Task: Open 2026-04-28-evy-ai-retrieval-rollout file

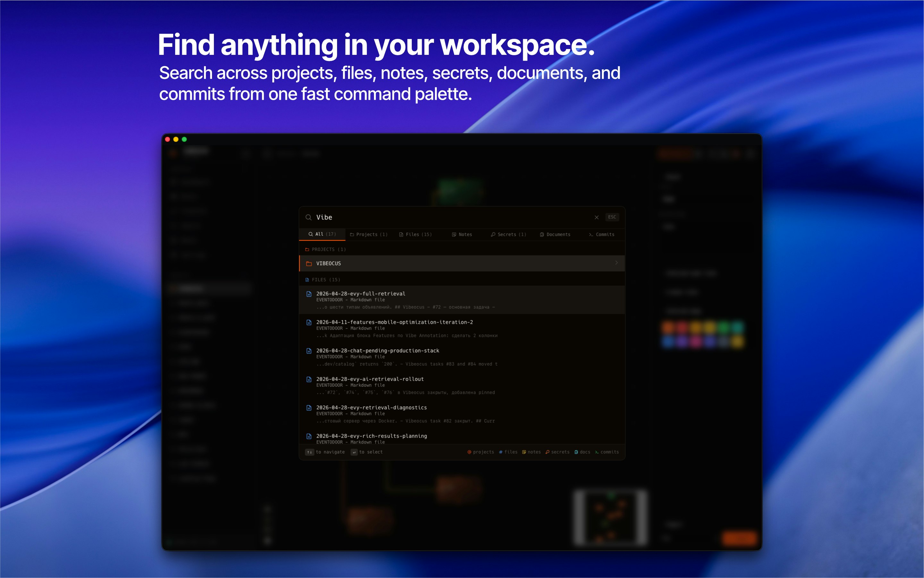Action: coord(462,385)
